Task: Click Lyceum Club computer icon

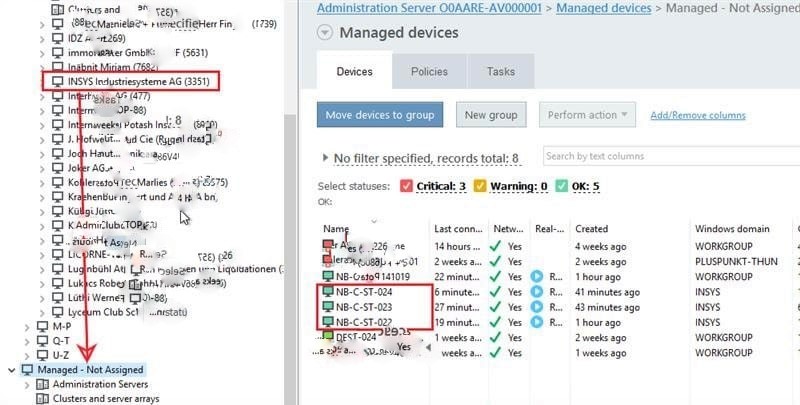Action: coord(58,312)
